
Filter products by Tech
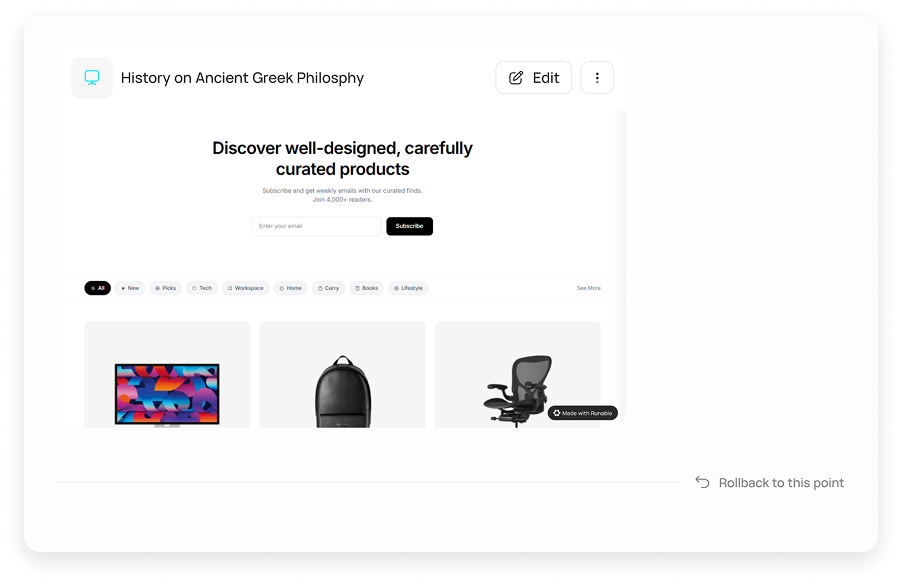(x=202, y=288)
